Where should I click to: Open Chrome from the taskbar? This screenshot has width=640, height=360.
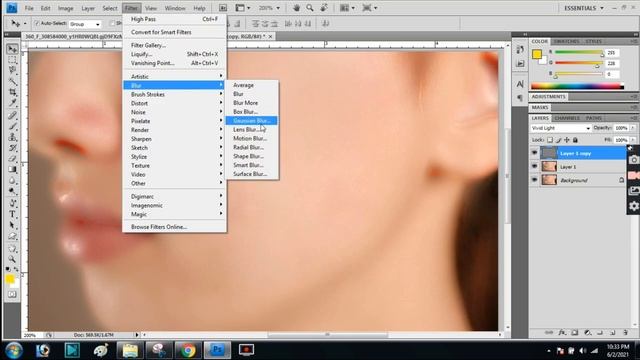click(x=188, y=350)
